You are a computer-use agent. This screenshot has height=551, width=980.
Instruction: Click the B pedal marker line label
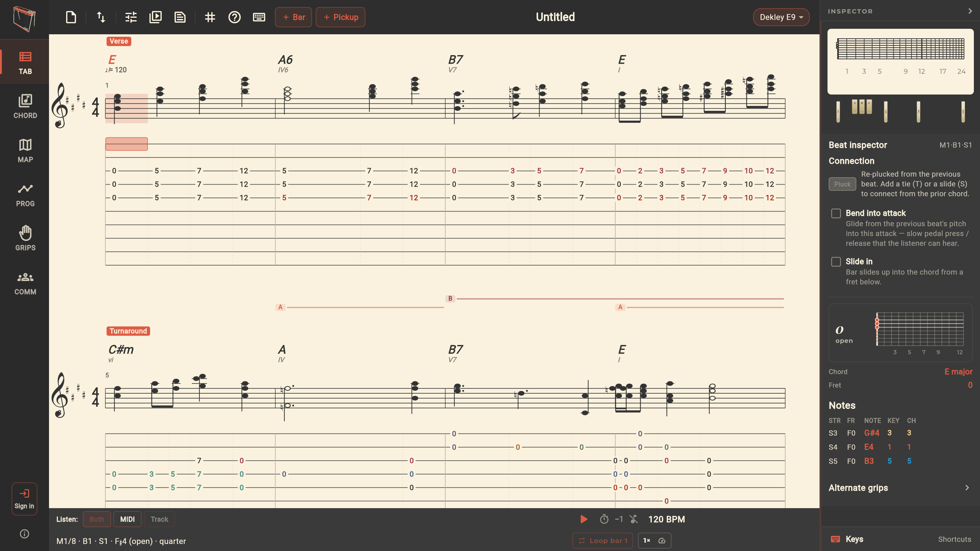[x=450, y=298]
